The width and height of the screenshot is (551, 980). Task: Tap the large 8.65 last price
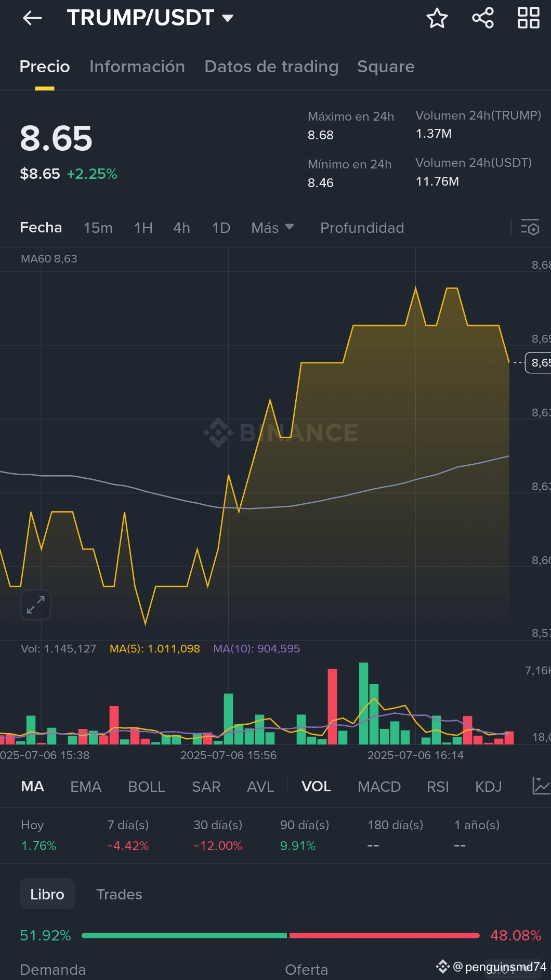(56, 139)
